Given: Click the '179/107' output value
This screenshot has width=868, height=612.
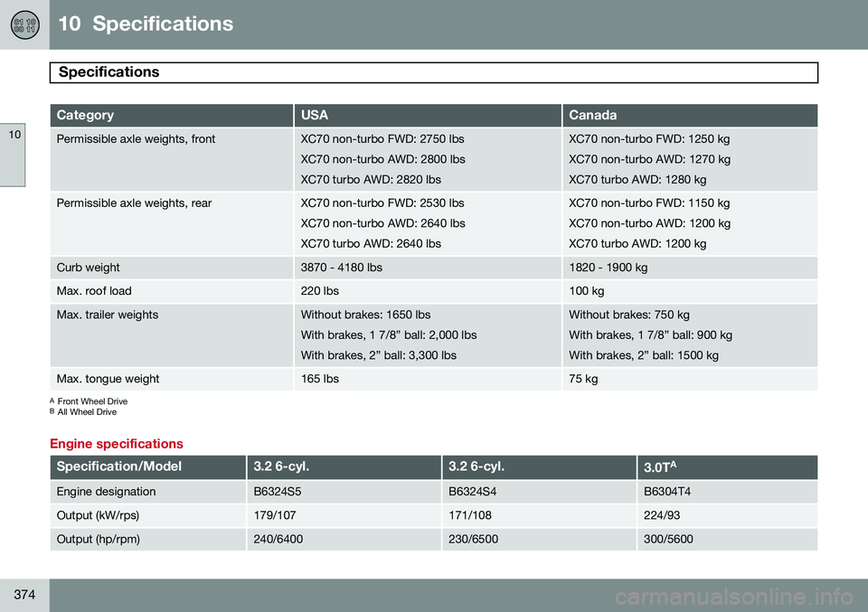Looking at the screenshot, I should click(275, 515).
